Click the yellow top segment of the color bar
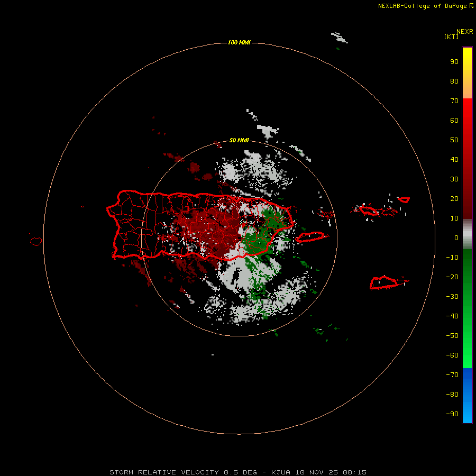The height and width of the screenshot is (476, 476). 467,72
